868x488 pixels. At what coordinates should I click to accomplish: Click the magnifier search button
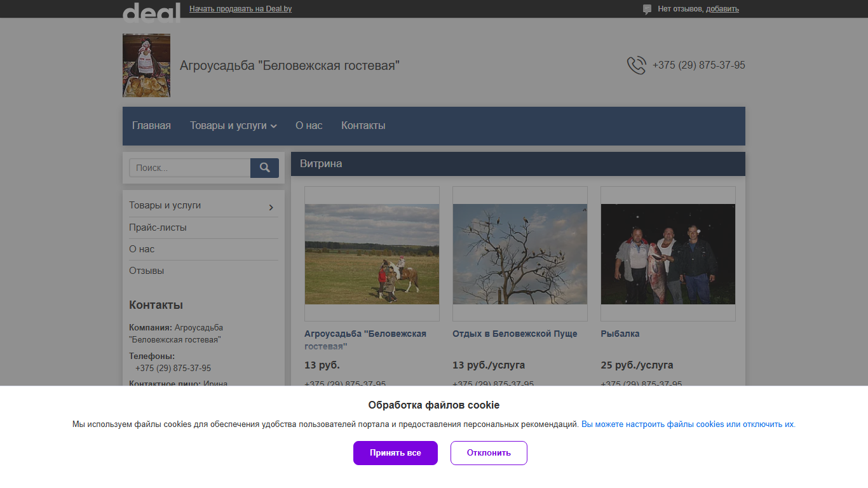coord(264,168)
